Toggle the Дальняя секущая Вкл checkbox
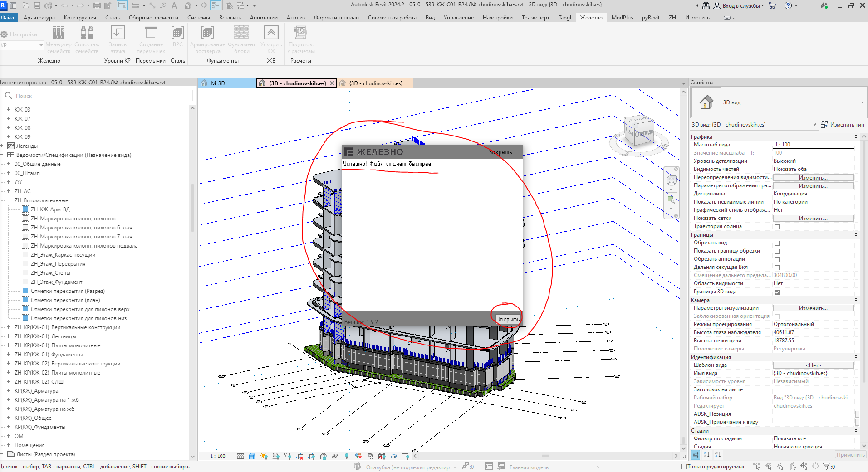 [x=777, y=268]
